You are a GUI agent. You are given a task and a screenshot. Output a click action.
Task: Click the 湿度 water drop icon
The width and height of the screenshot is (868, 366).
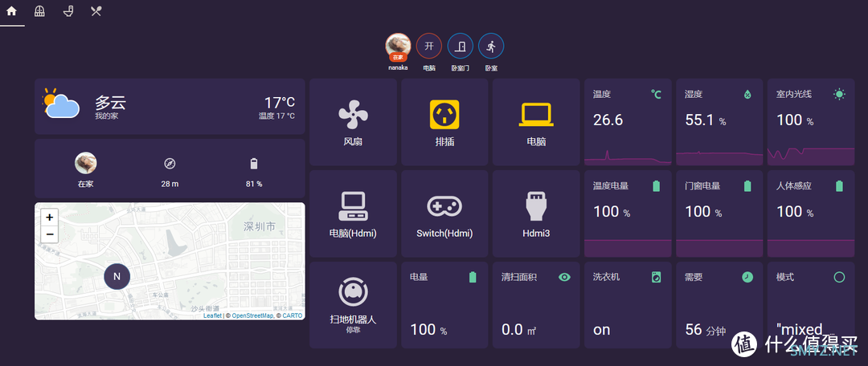click(747, 94)
